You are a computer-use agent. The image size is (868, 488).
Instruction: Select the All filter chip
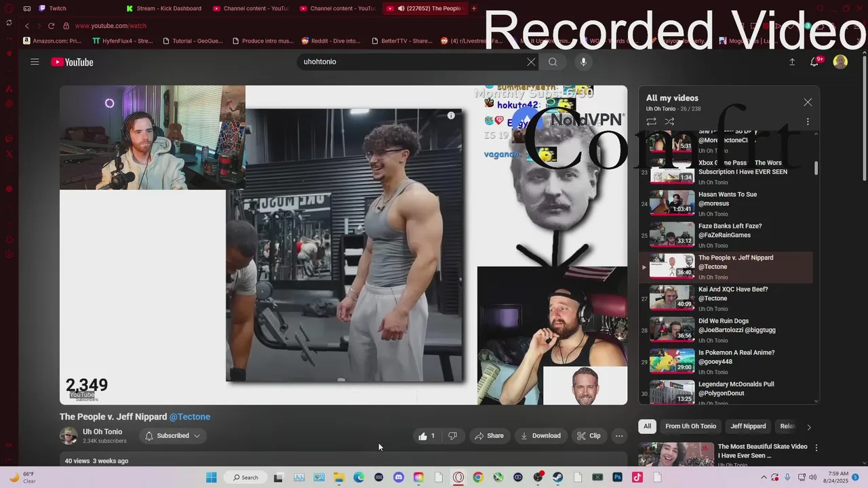[x=647, y=426]
